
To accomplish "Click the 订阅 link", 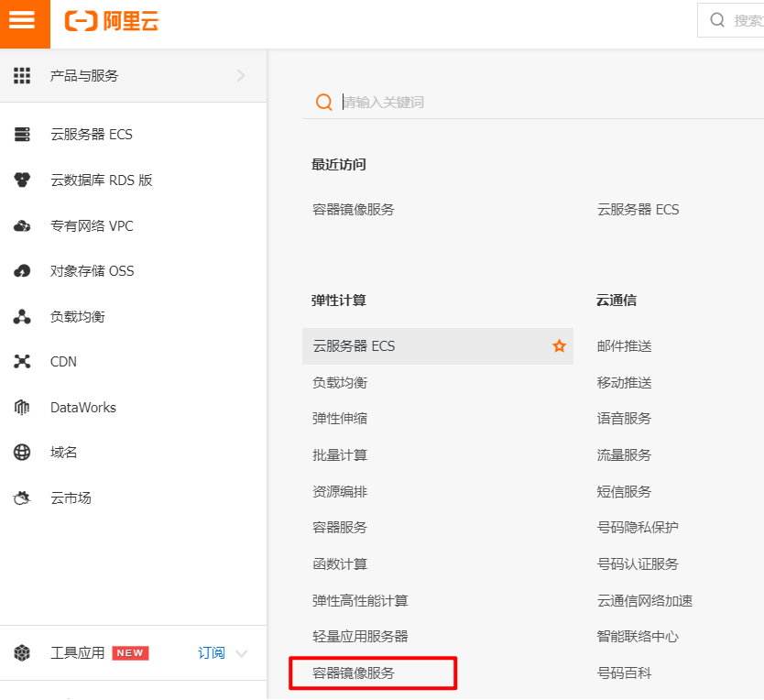I will pos(212,652).
